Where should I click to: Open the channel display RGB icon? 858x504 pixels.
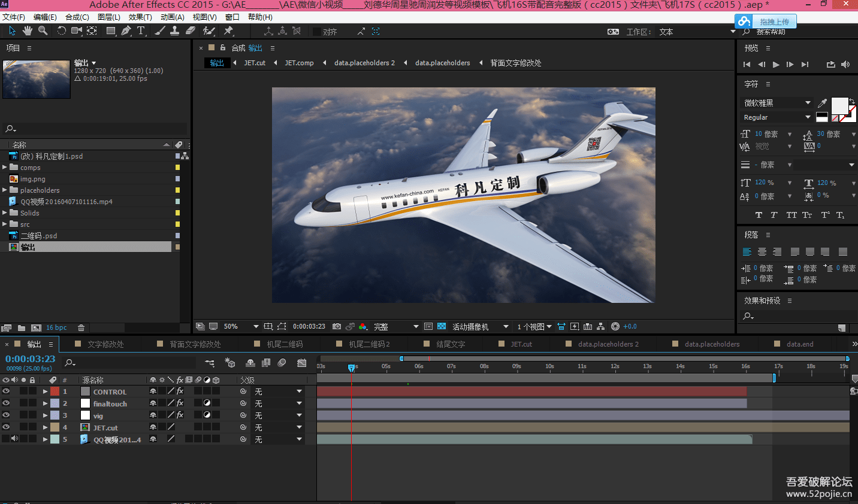point(363,326)
